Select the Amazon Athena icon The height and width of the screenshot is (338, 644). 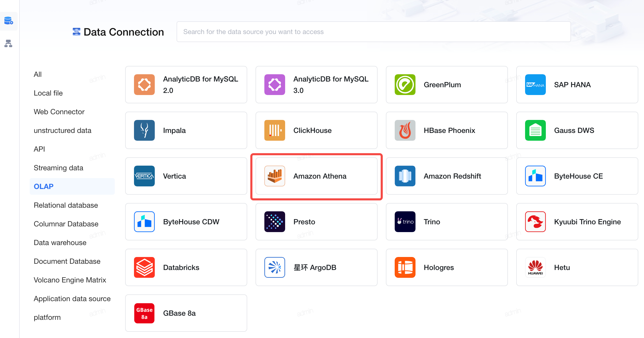click(x=274, y=176)
